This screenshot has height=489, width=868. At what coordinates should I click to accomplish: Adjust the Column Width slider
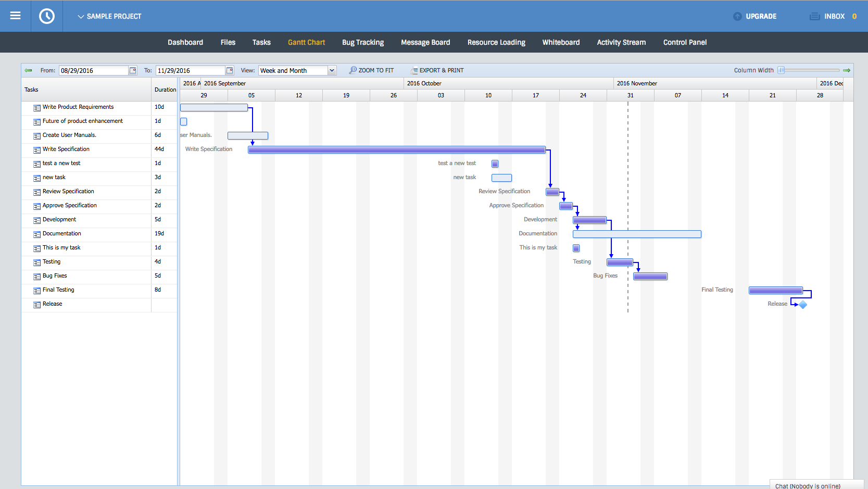click(781, 70)
